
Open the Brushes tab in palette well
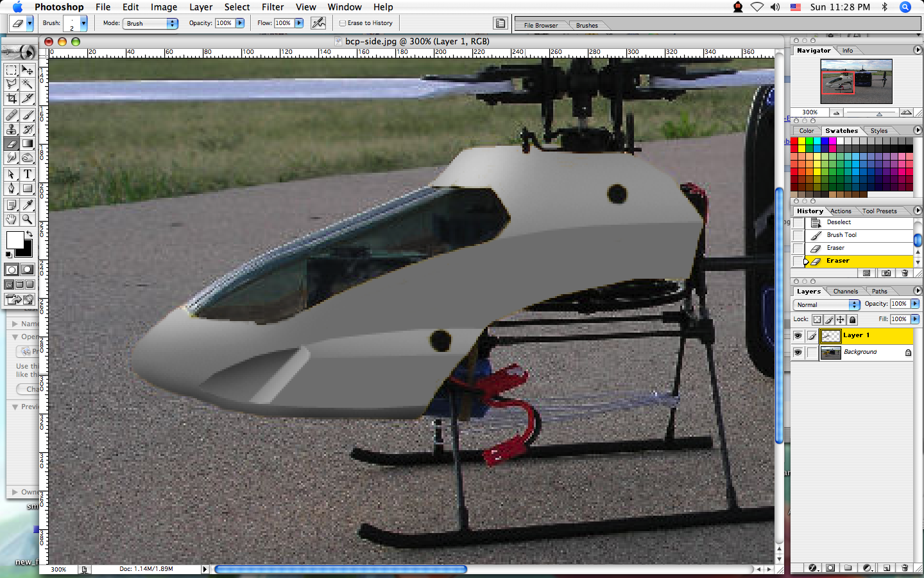(587, 26)
